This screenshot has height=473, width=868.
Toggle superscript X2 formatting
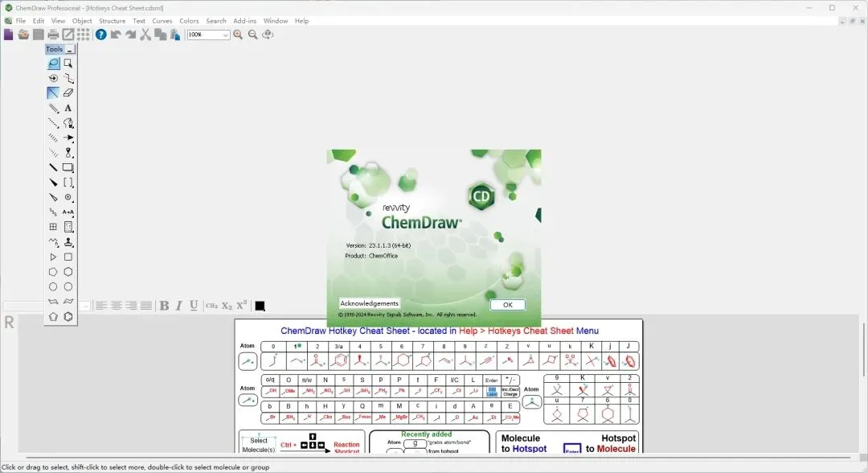pos(241,306)
